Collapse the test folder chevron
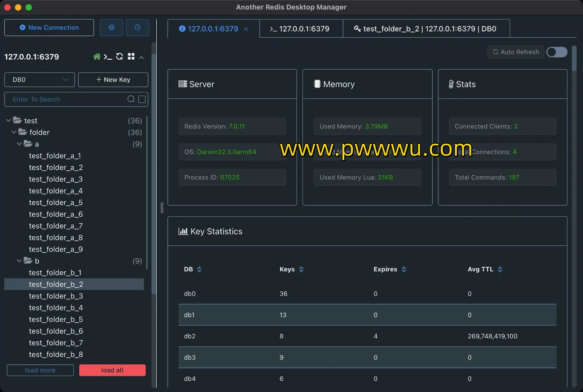Image resolution: width=583 pixels, height=392 pixels. 8,121
